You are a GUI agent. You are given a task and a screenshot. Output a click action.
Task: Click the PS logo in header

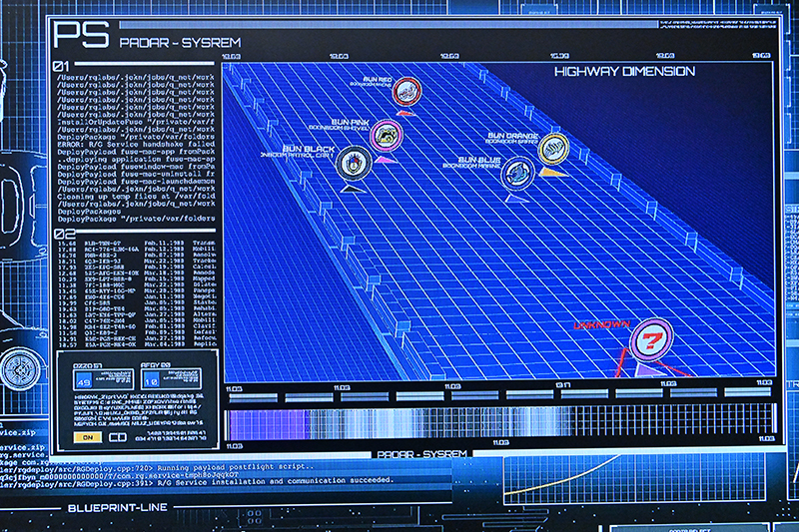[80, 37]
